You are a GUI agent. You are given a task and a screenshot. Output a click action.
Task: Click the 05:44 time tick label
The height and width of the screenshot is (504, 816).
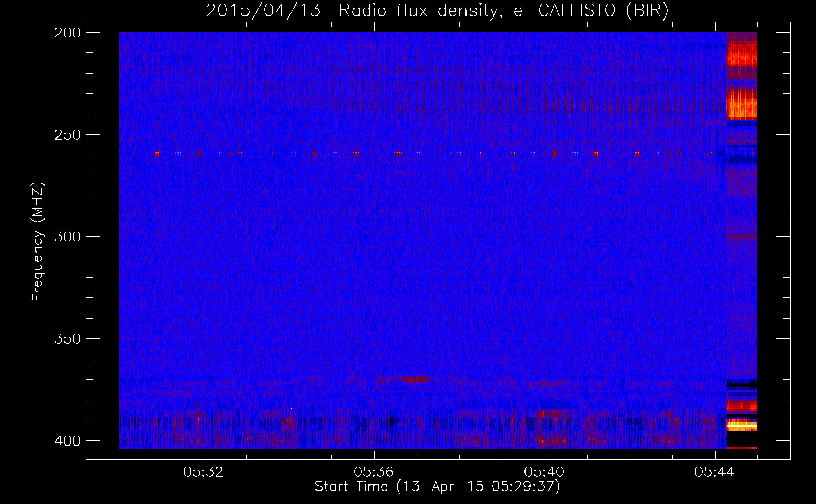[715, 472]
